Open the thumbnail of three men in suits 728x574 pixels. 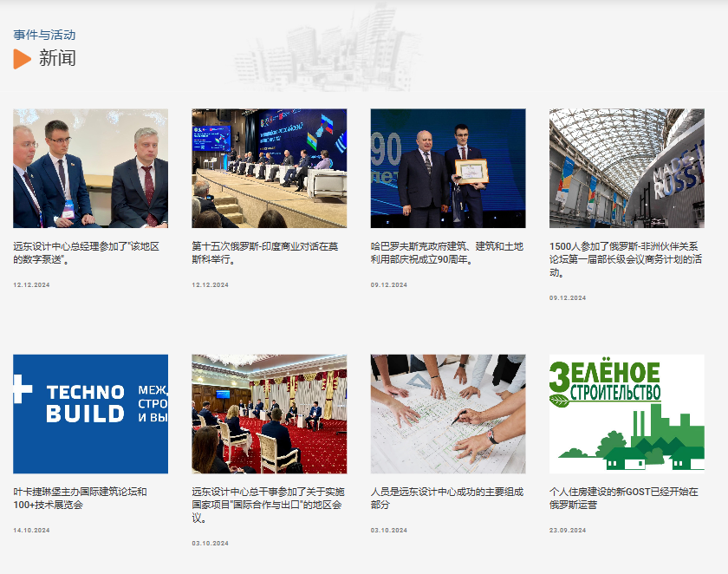click(x=90, y=168)
